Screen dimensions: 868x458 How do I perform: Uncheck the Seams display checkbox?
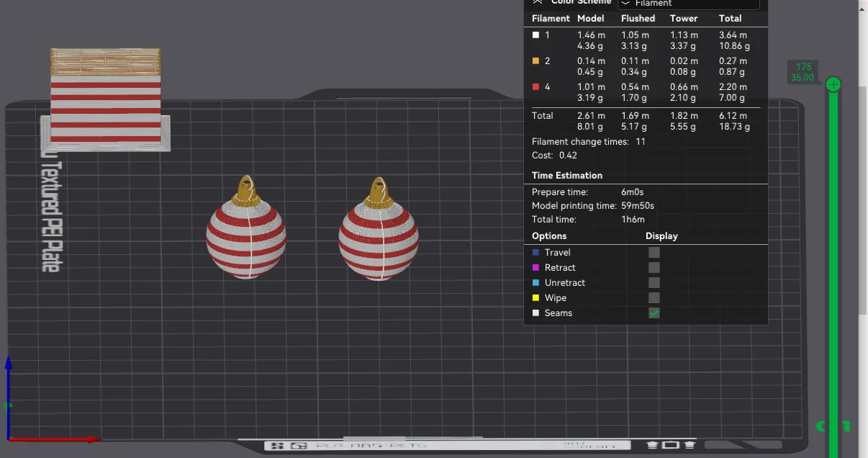click(x=654, y=313)
